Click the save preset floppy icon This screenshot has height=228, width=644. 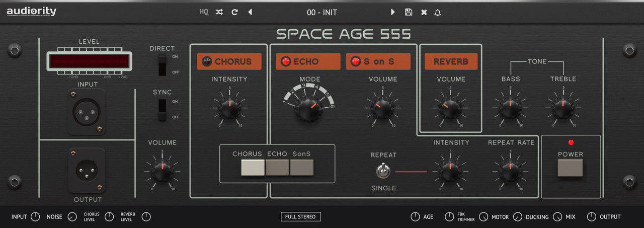pos(409,12)
